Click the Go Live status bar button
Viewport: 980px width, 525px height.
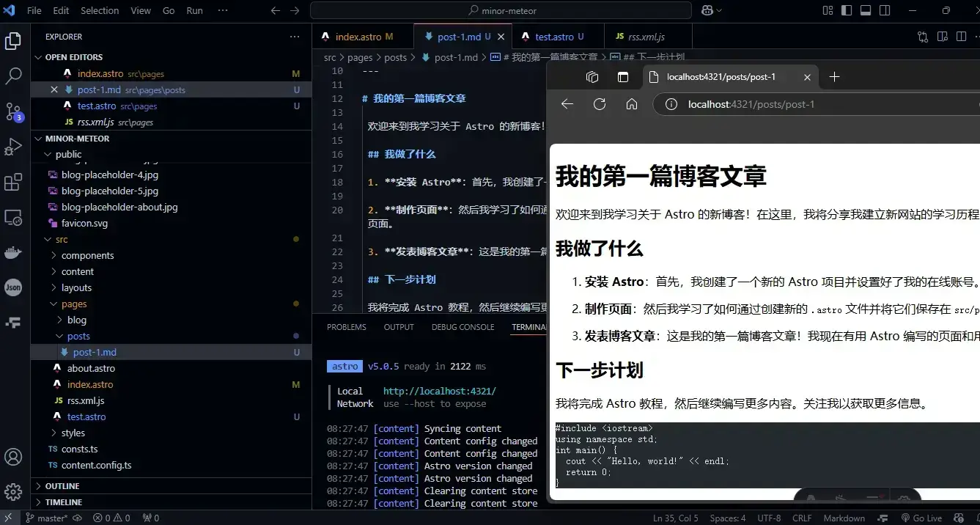pos(921,518)
